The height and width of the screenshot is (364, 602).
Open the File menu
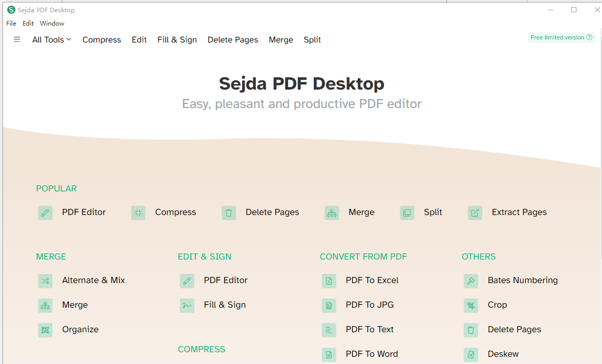coord(11,24)
